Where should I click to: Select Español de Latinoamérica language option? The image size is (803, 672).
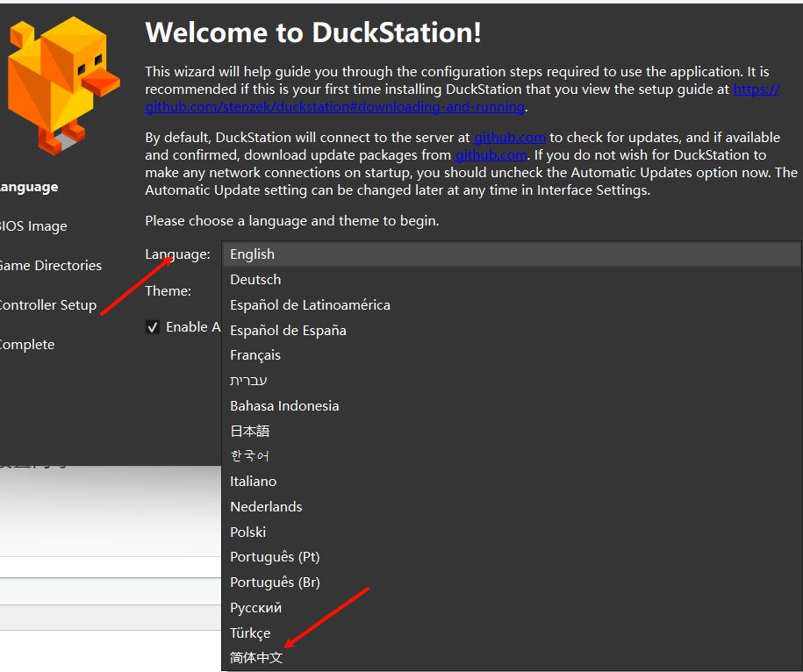click(x=310, y=305)
